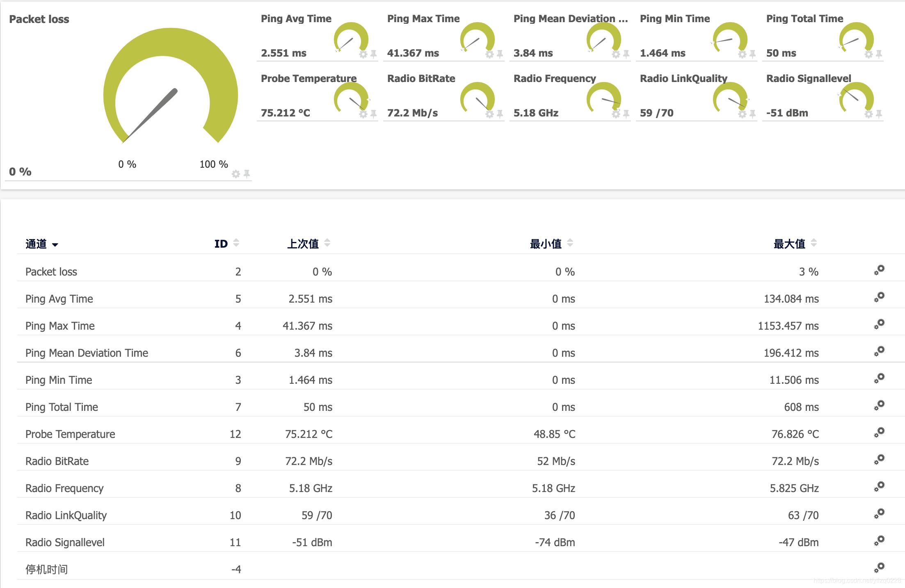Click 'Ping Max Time' channel name in table
The height and width of the screenshot is (588, 905).
(60, 326)
